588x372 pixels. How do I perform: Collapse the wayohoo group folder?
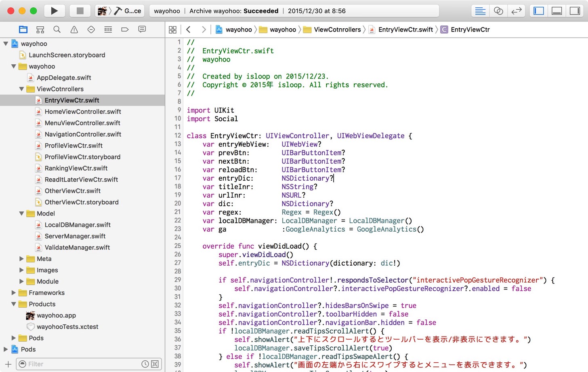click(x=14, y=66)
